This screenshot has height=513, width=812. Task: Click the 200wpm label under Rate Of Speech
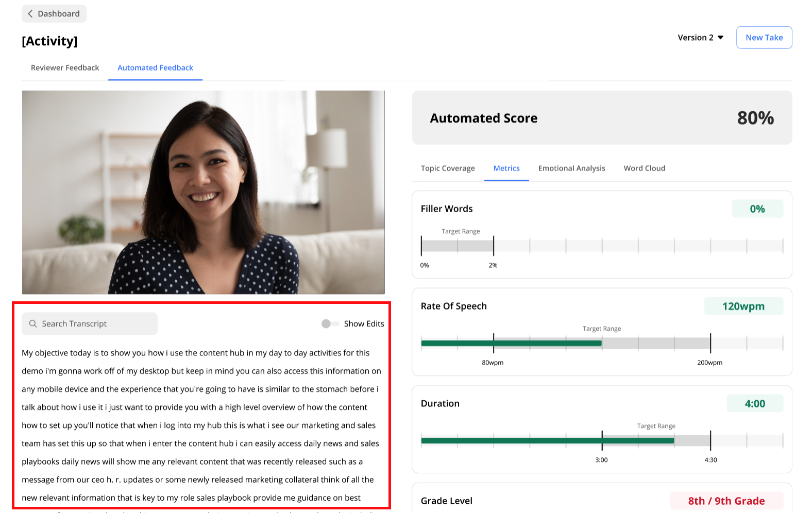coord(710,363)
